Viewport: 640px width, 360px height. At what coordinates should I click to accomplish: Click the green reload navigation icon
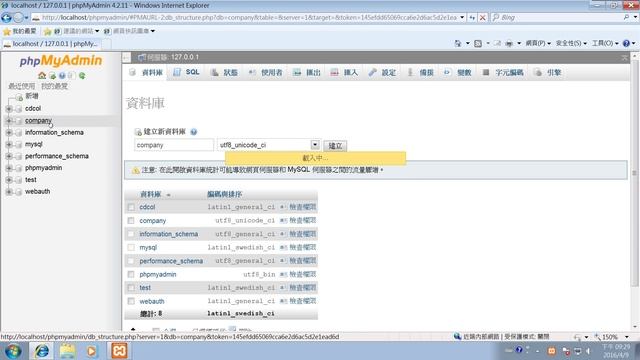[82, 76]
